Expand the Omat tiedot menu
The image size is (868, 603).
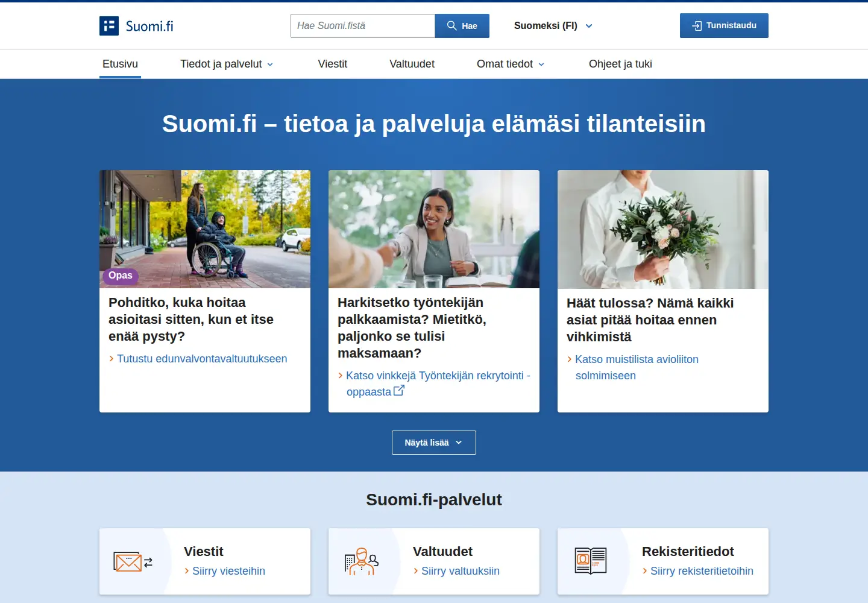511,64
